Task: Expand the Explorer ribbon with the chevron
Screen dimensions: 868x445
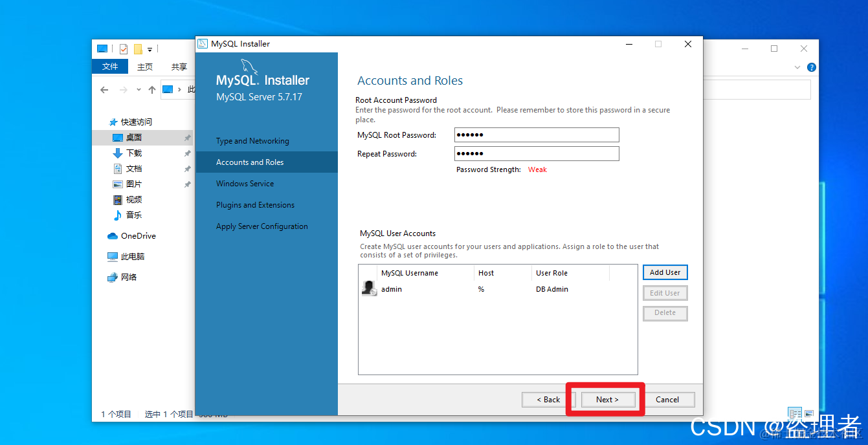Action: (797, 67)
